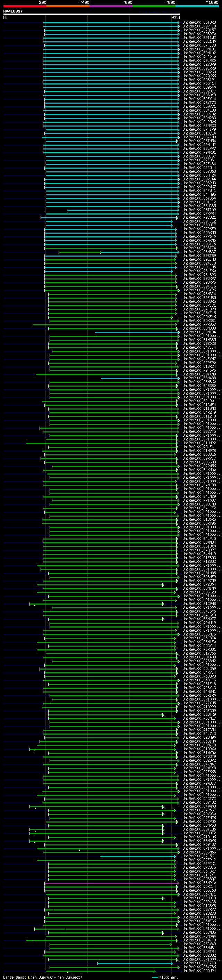The height and width of the screenshot is (980, 222).
Task: Click the 419 end position label
Action: click(175, 17)
